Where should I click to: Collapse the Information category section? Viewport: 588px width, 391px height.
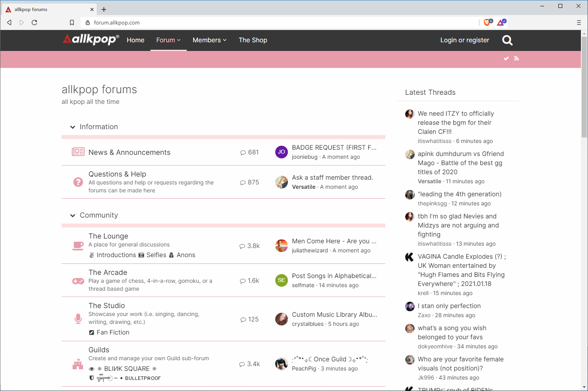pos(73,127)
